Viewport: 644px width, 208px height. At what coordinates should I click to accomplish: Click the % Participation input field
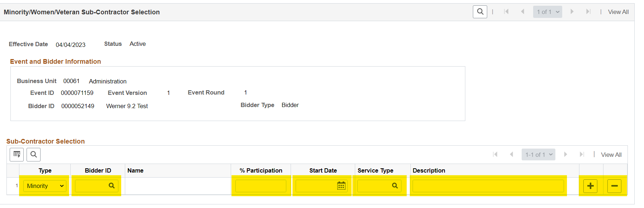[x=261, y=186]
